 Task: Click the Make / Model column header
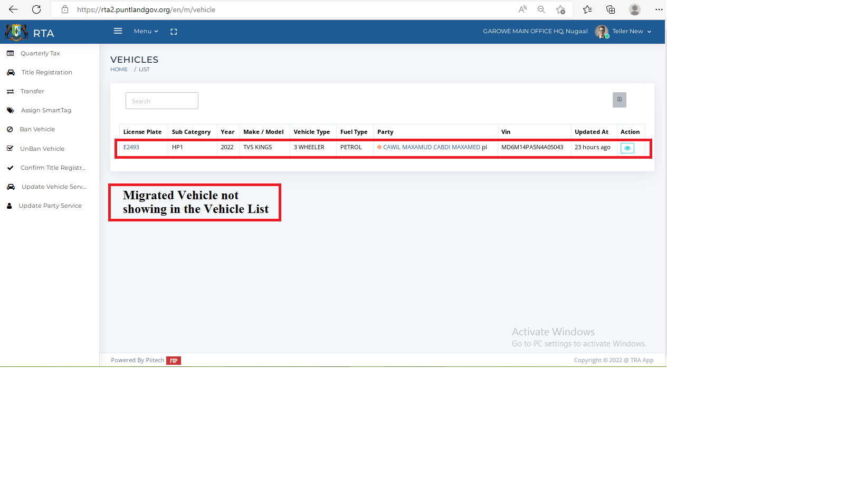(x=263, y=132)
